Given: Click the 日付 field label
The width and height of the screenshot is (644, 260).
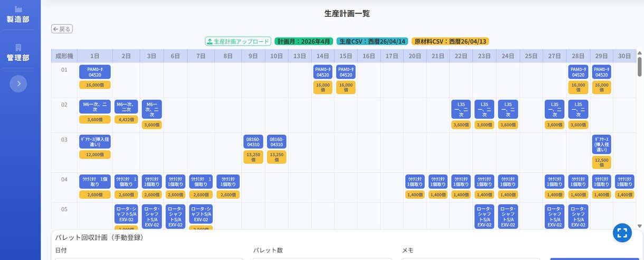Looking at the screenshot, I should (61, 250).
